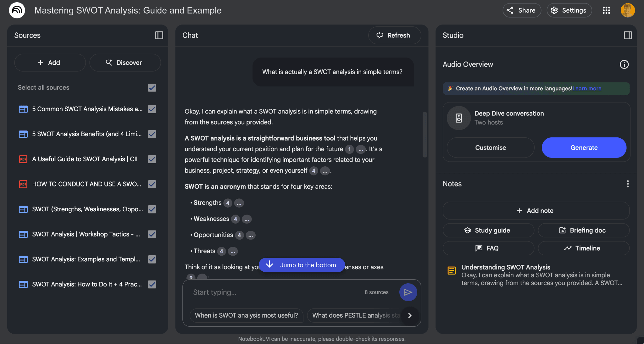The image size is (644, 344).
Task: Expand citation 1 in the chat answer
Action: pyautogui.click(x=349, y=149)
